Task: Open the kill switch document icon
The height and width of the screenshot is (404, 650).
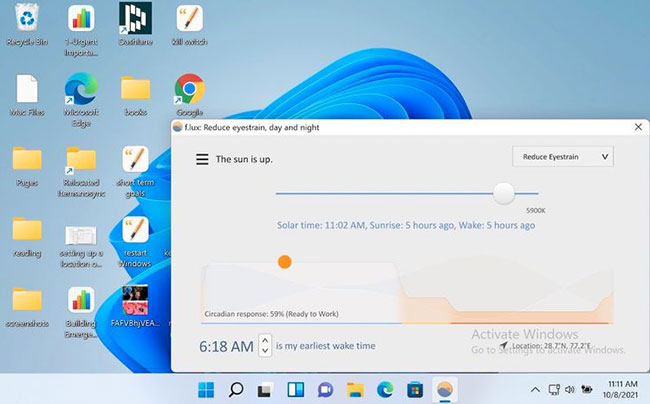Action: click(189, 25)
